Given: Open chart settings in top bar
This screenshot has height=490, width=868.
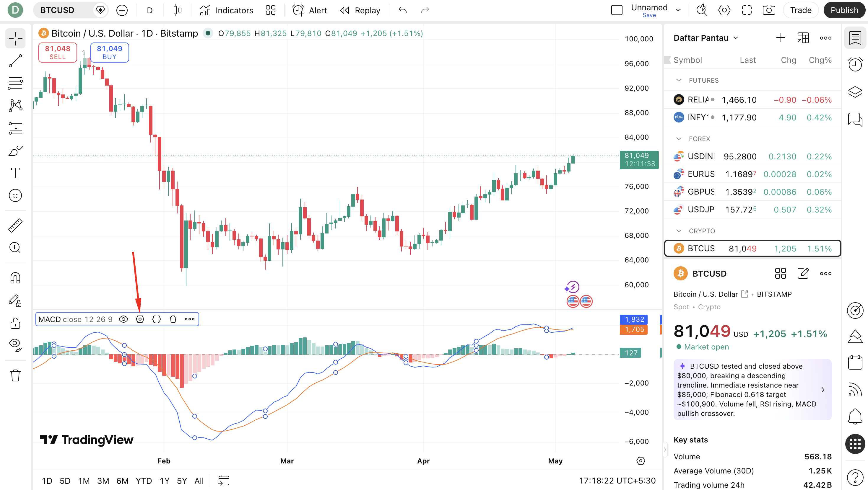Looking at the screenshot, I should point(724,10).
